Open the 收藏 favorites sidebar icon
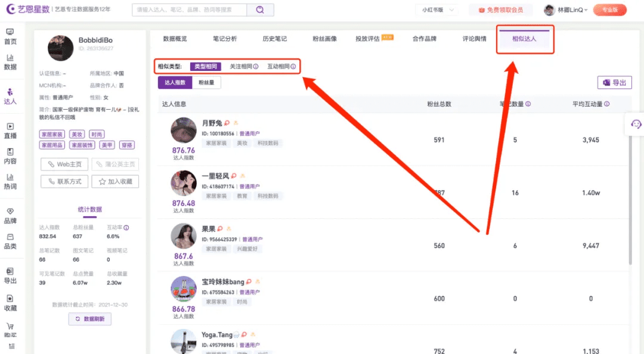The width and height of the screenshot is (644, 354). 10,303
